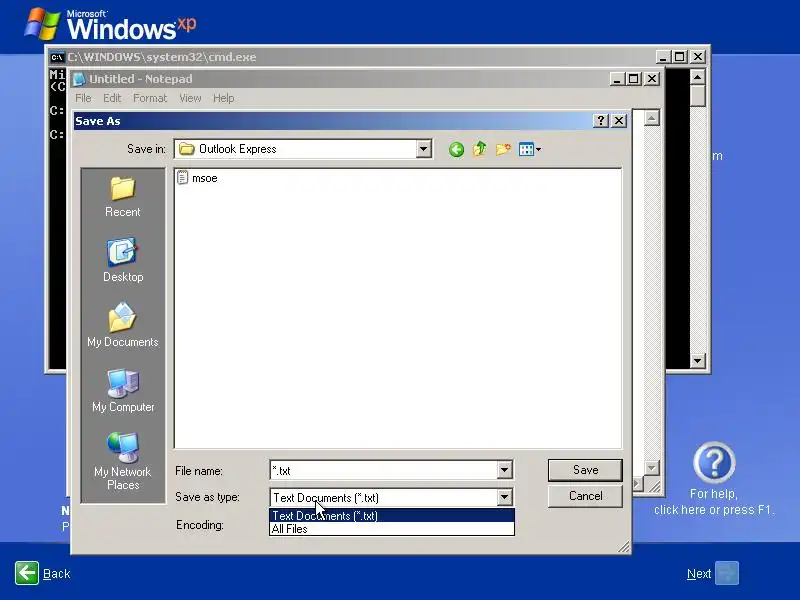Click the blue help question mark icon
Viewport: 800px width, 600px height.
pos(714,463)
